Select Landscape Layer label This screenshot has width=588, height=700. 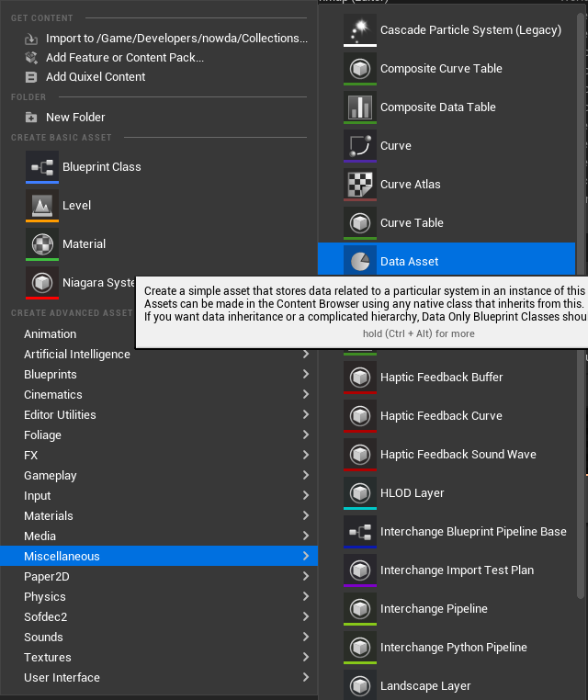click(x=425, y=686)
